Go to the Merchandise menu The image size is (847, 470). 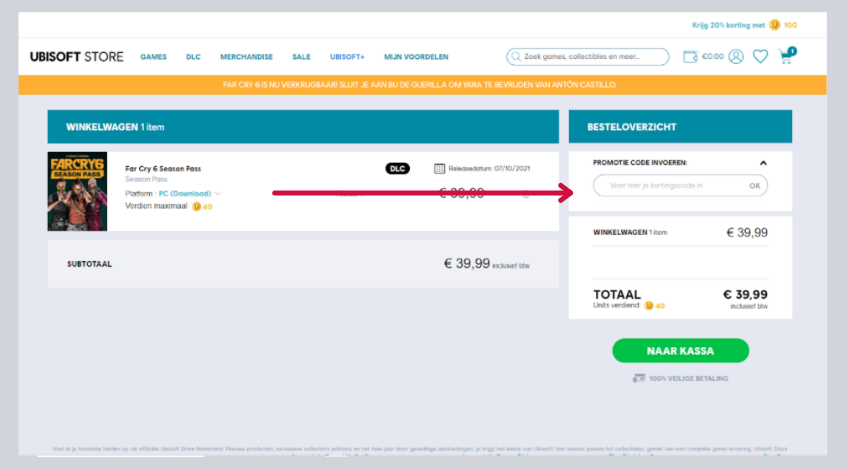click(x=246, y=57)
